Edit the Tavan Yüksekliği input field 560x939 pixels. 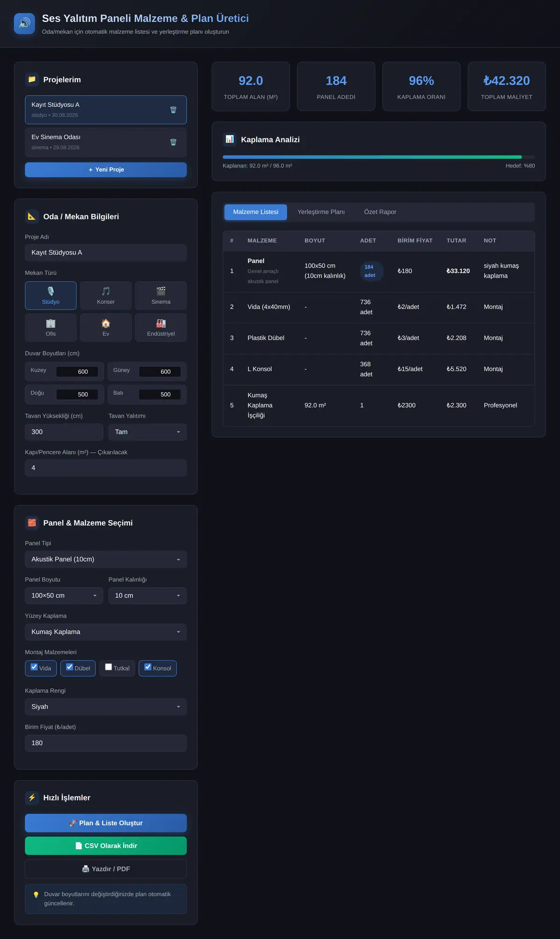[x=64, y=432]
